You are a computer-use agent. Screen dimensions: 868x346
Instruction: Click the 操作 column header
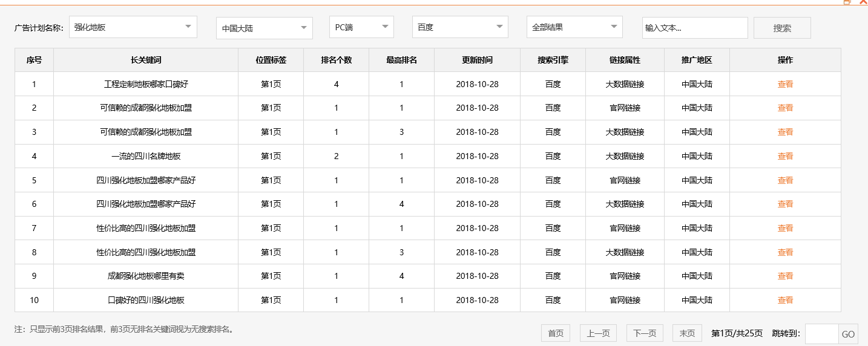pos(785,60)
